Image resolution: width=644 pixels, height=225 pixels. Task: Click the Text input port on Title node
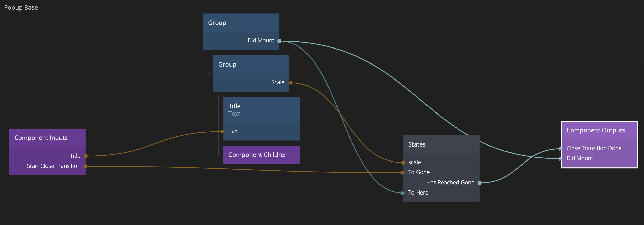(224, 131)
